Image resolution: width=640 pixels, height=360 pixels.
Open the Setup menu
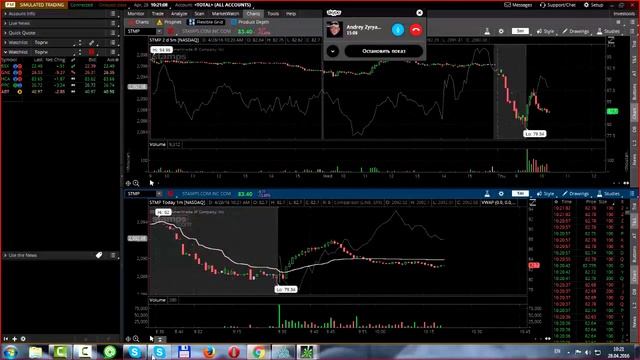pos(593,5)
